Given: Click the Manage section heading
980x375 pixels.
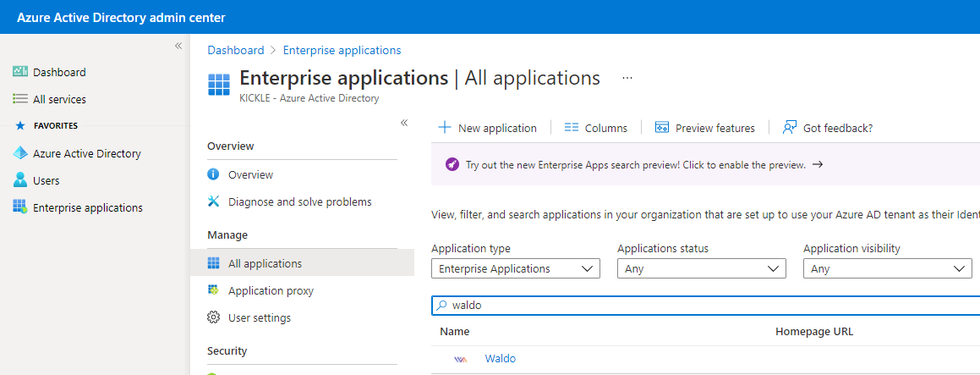Looking at the screenshot, I should [227, 234].
